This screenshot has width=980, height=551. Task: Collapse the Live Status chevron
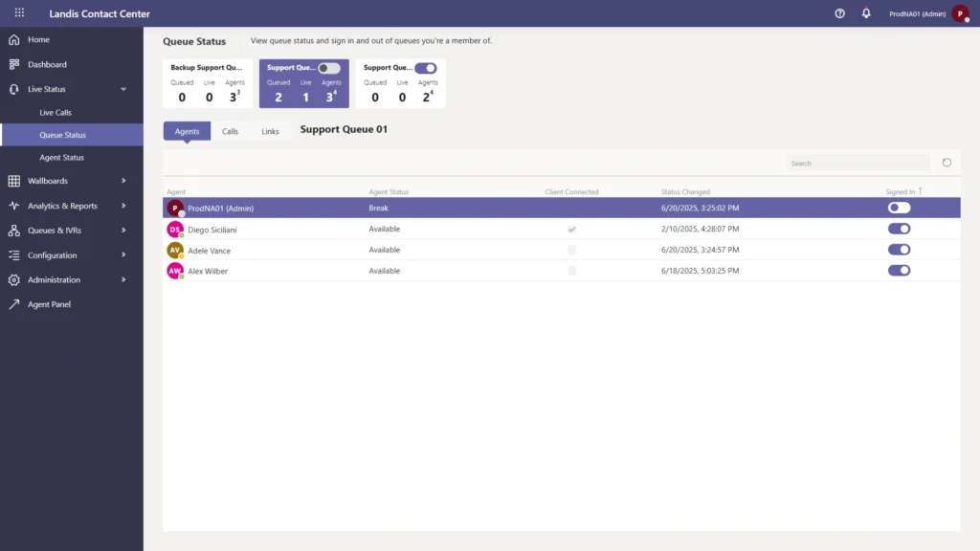pos(123,89)
